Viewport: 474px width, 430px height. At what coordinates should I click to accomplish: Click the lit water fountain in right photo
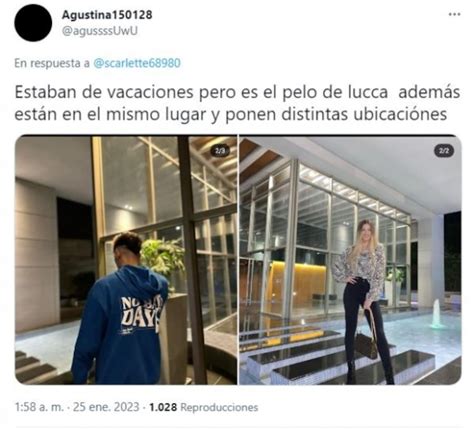[436, 314]
